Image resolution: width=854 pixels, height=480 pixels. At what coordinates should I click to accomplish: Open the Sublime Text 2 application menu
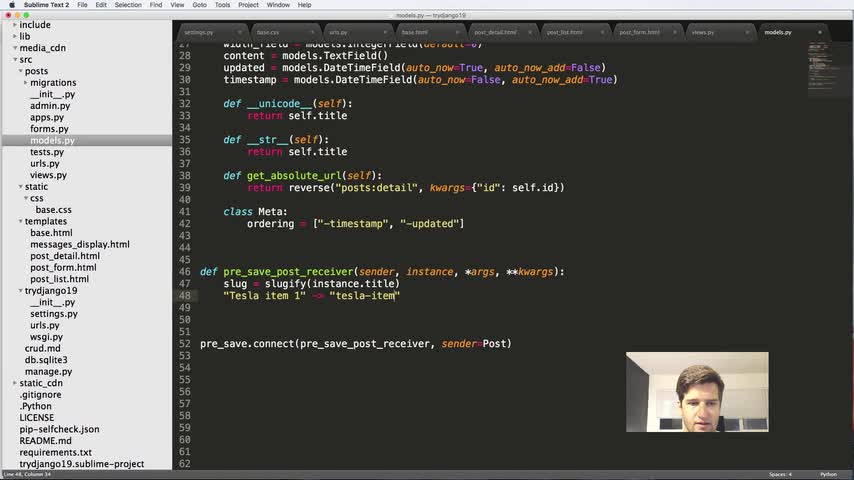pos(46,5)
